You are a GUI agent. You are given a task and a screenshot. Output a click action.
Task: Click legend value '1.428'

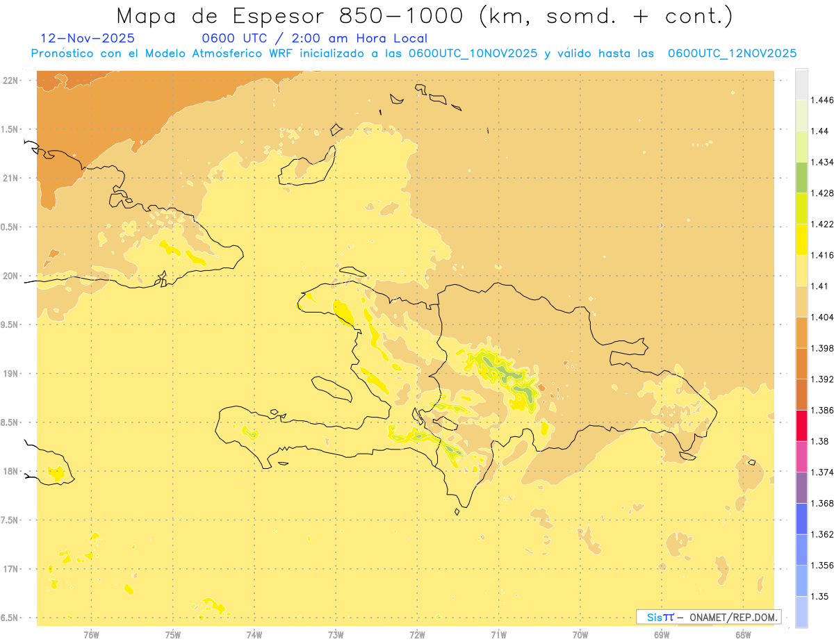click(x=823, y=193)
